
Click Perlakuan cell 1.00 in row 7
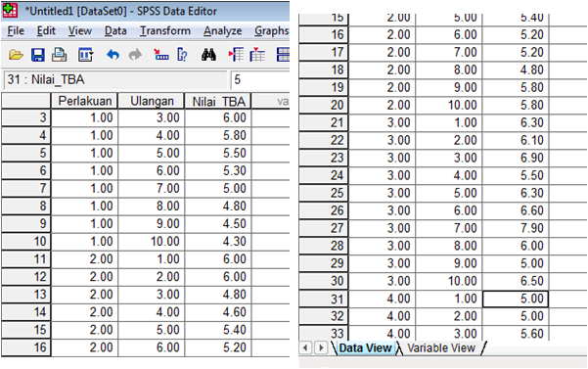(x=84, y=188)
